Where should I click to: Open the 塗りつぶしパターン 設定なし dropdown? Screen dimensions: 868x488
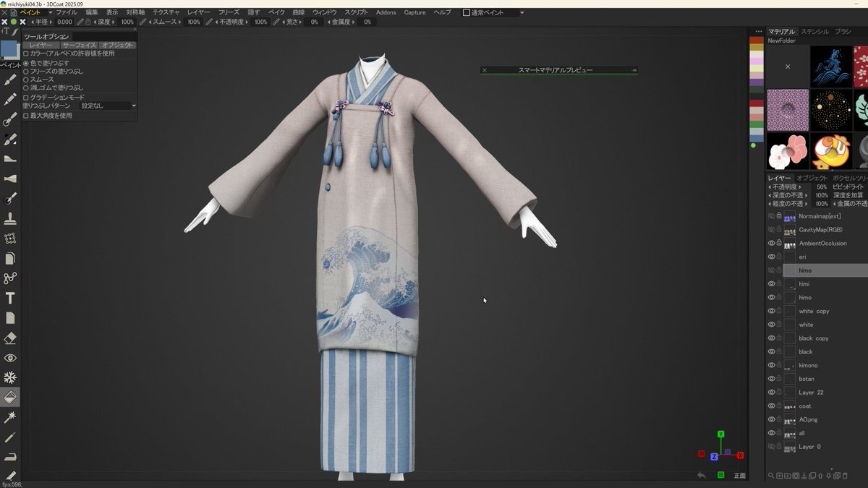108,106
